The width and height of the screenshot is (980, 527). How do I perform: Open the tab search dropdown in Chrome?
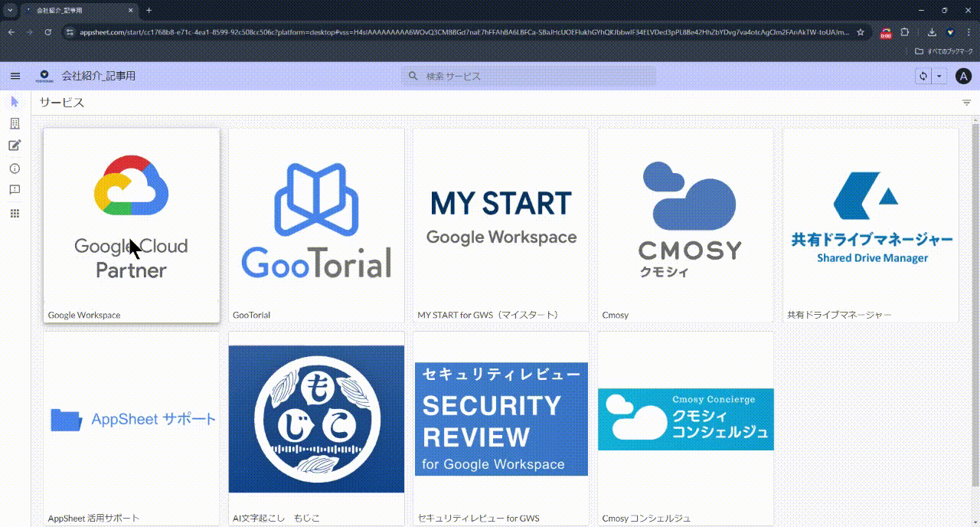tap(10, 11)
